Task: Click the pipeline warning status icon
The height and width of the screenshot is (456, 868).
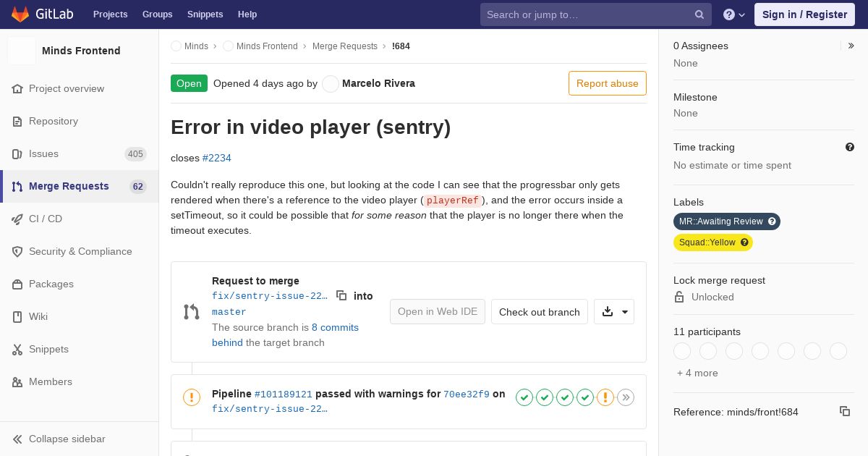Action: pyautogui.click(x=192, y=397)
